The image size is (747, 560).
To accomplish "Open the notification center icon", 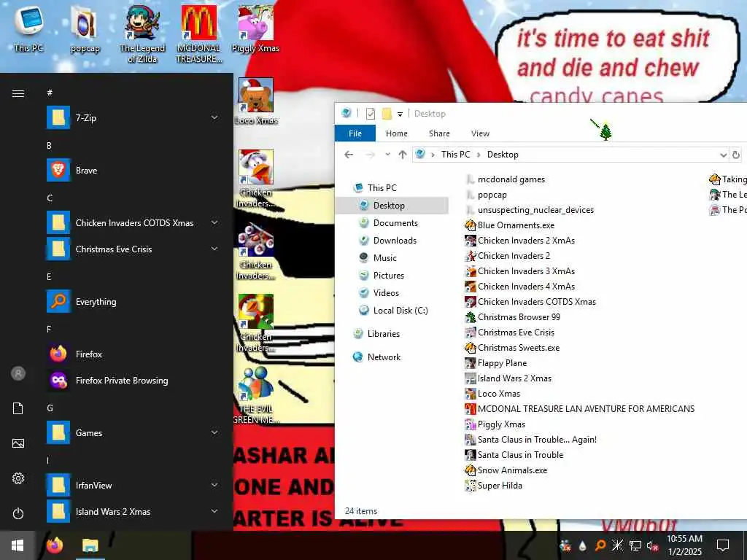I will coord(723,545).
